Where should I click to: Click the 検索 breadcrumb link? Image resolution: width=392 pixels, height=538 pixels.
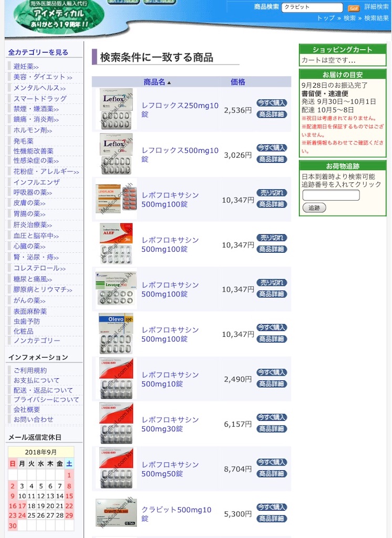pyautogui.click(x=349, y=18)
